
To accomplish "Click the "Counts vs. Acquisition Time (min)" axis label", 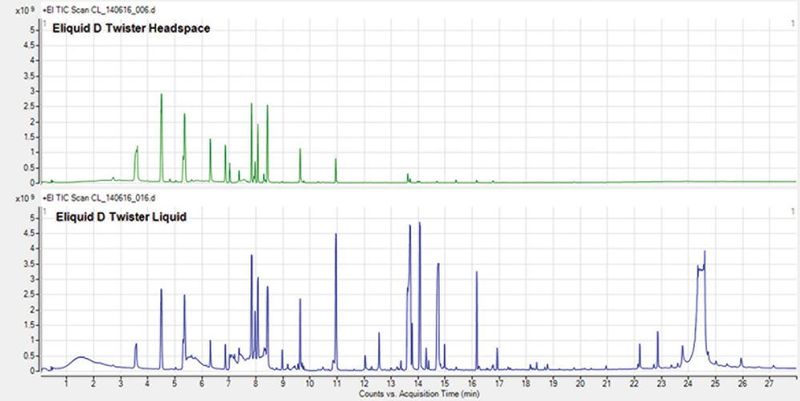I will click(419, 394).
